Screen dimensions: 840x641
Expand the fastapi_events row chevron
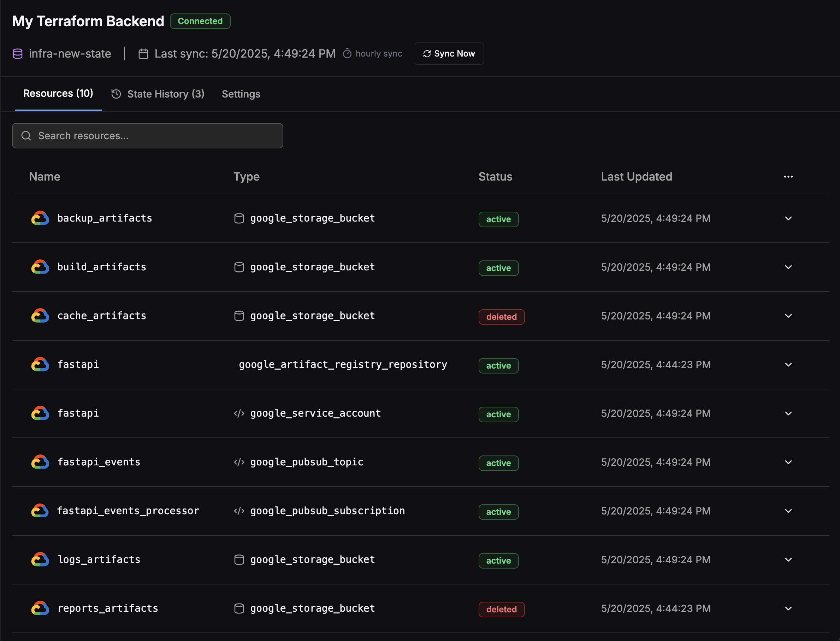(x=788, y=462)
